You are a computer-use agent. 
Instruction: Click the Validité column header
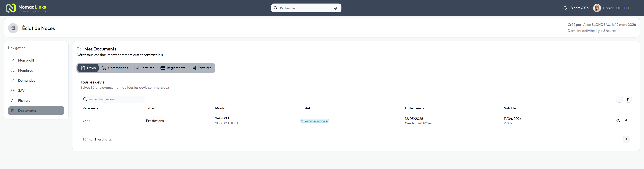[509, 108]
